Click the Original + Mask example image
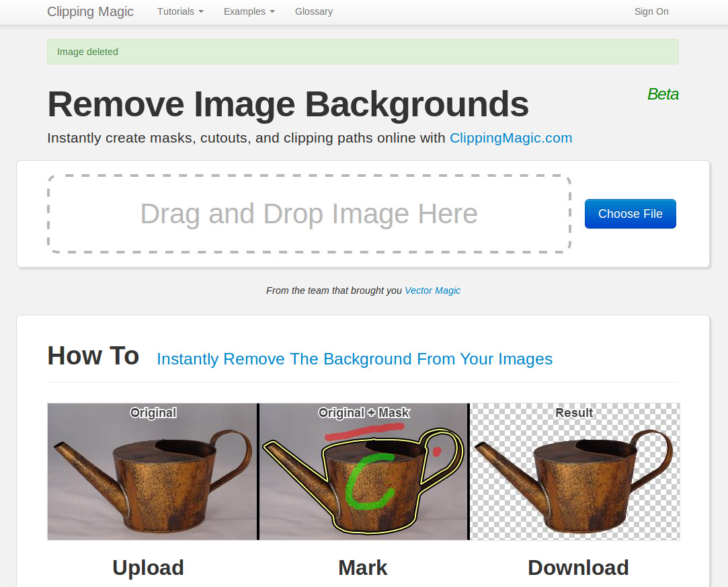Image resolution: width=728 pixels, height=587 pixels. (x=364, y=471)
